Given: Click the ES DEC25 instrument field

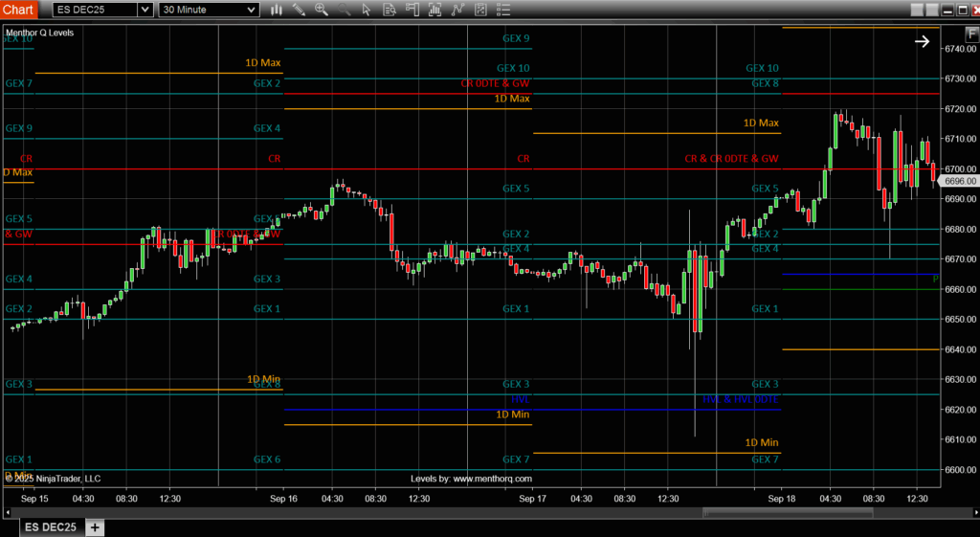Looking at the screenshot, I should click(96, 10).
